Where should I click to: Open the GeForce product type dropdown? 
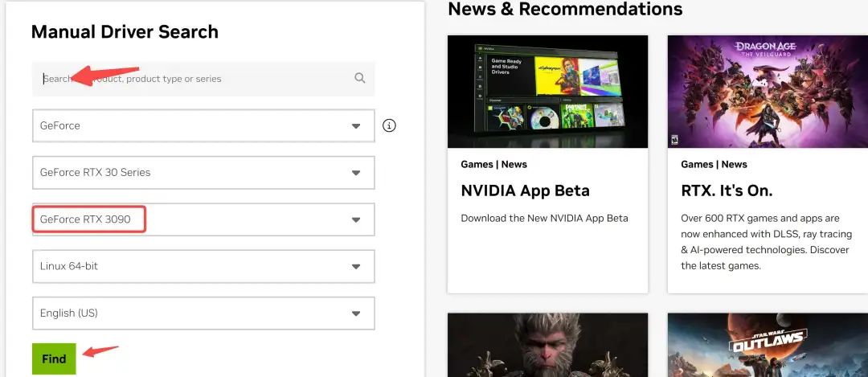(203, 125)
